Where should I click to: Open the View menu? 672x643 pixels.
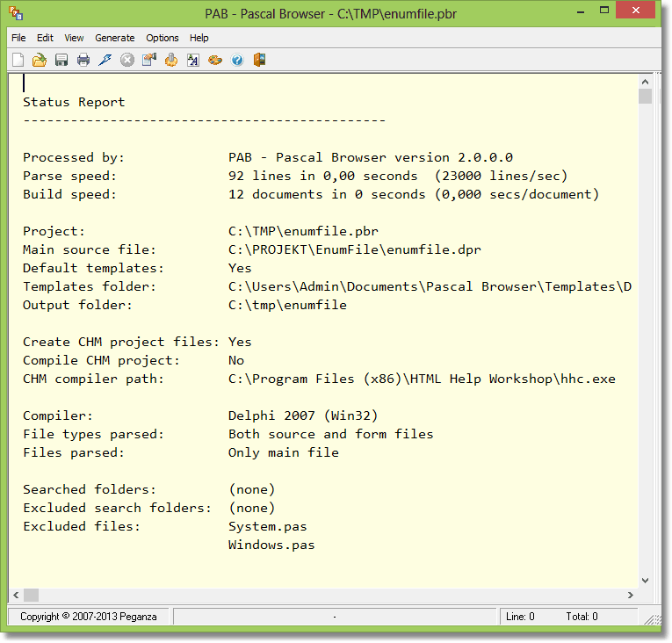coord(74,38)
